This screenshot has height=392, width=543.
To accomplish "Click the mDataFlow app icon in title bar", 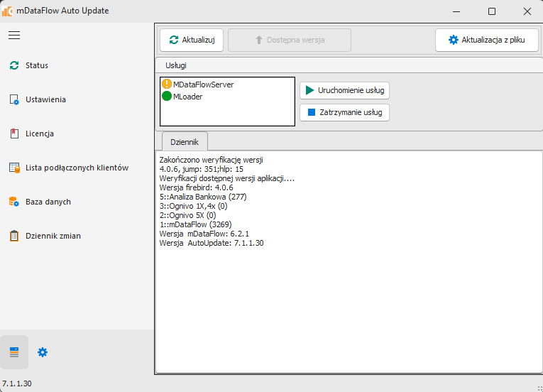I will pyautogui.click(x=7, y=11).
